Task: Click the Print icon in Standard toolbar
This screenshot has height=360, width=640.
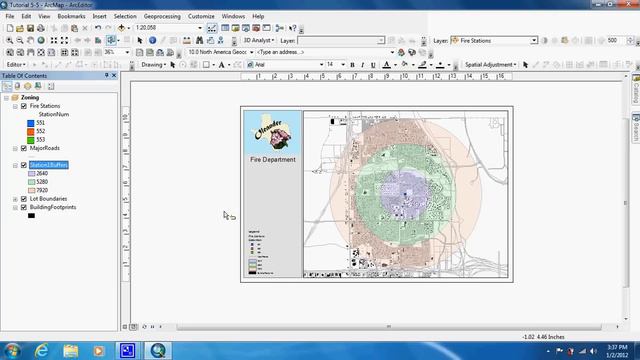Action: coord(40,28)
